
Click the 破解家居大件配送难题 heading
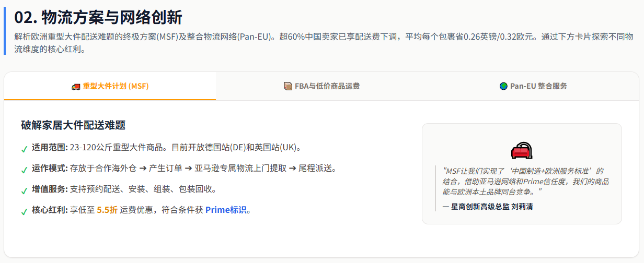click(73, 125)
